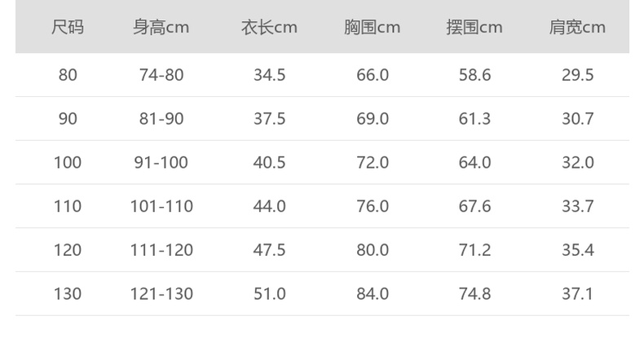The image size is (644, 351).
Task: Click height range 91-100 cell
Action: (x=161, y=162)
